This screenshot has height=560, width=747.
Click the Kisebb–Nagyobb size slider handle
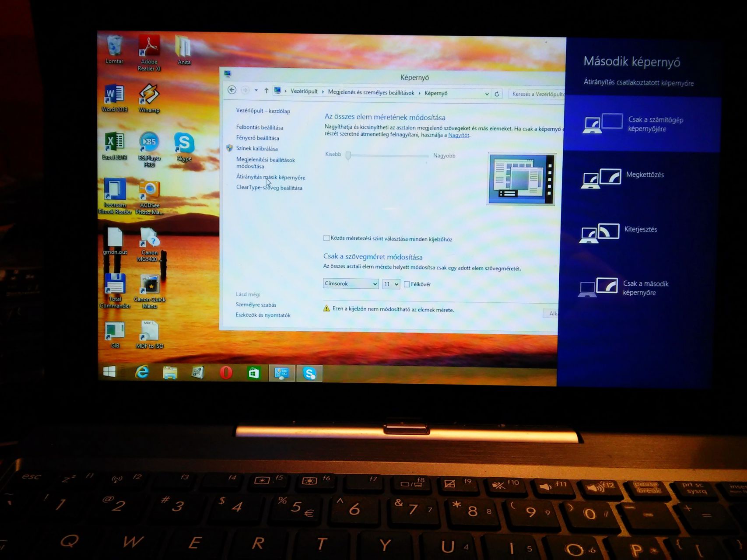(348, 155)
